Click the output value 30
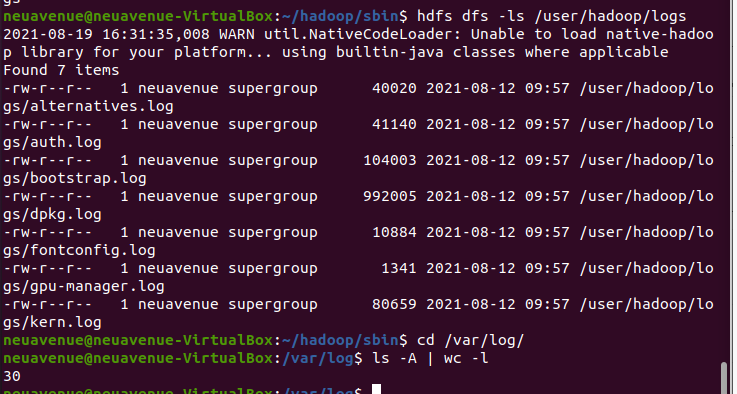The width and height of the screenshot is (737, 394). click(x=12, y=376)
